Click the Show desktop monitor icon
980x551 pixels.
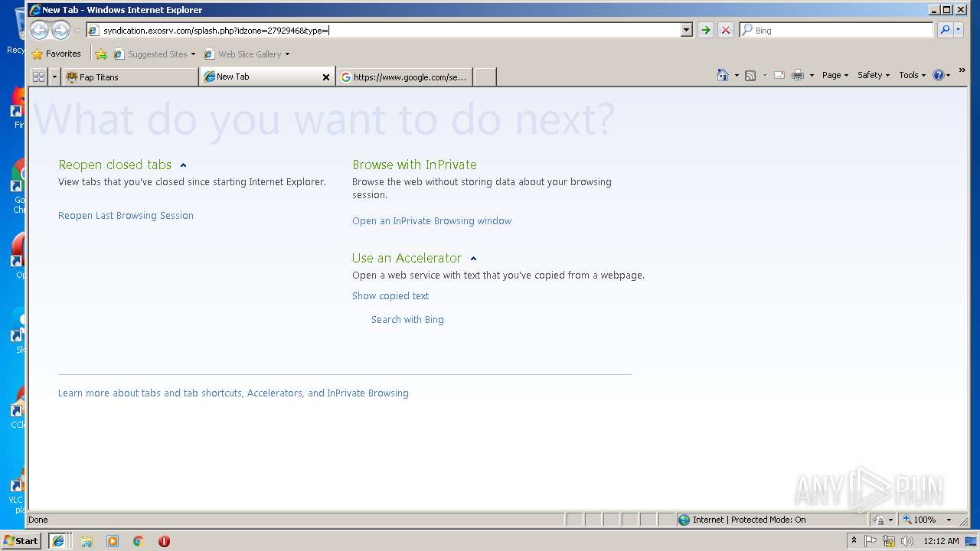coord(972,541)
